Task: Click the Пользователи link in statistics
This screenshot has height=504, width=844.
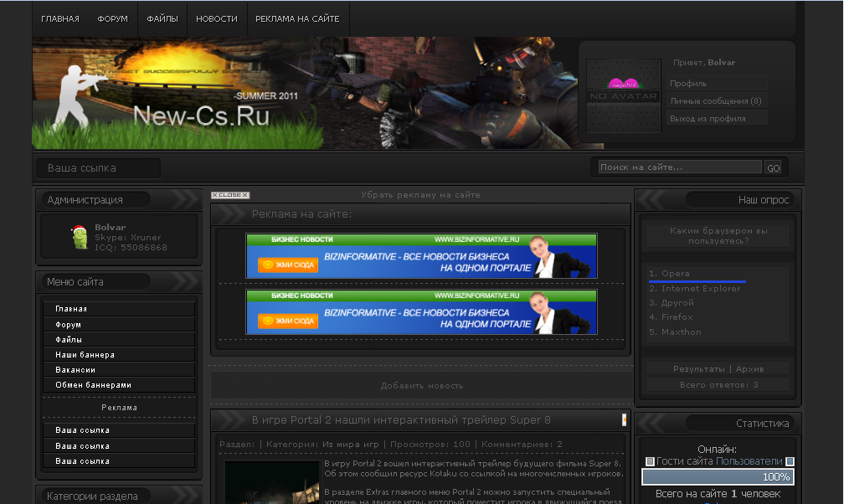Action: pyautogui.click(x=749, y=461)
